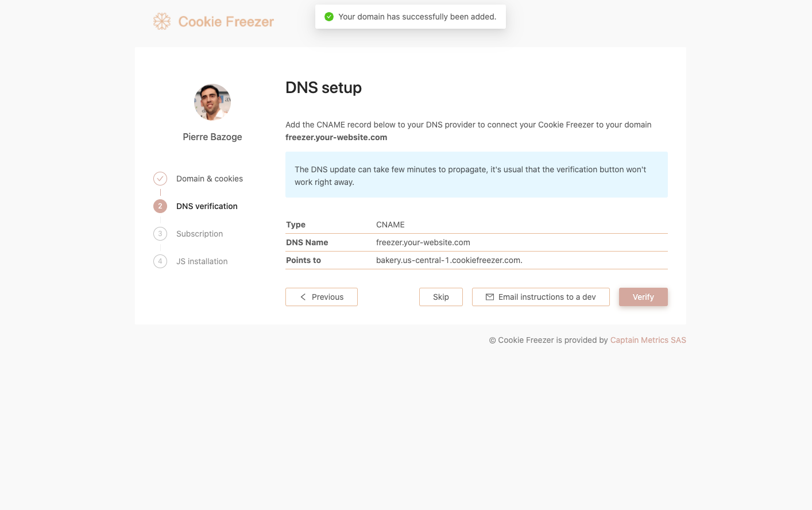Click the step 3 circle indicator

point(160,234)
